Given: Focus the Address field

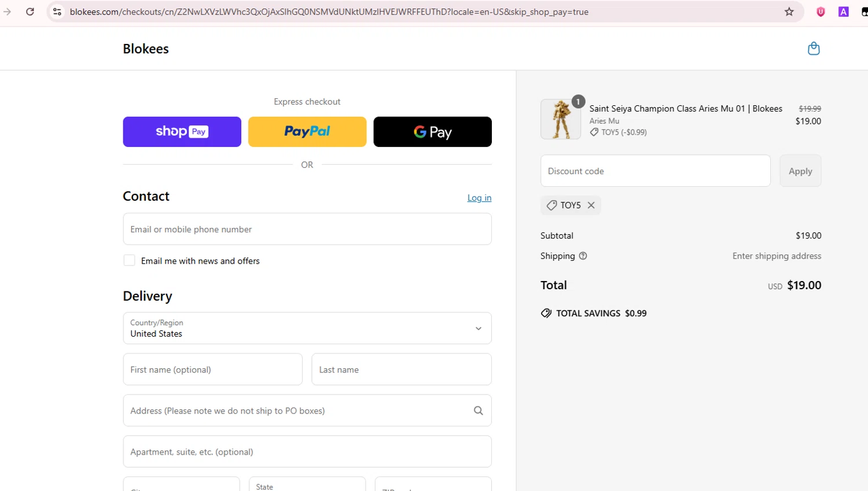Looking at the screenshot, I should (x=307, y=411).
